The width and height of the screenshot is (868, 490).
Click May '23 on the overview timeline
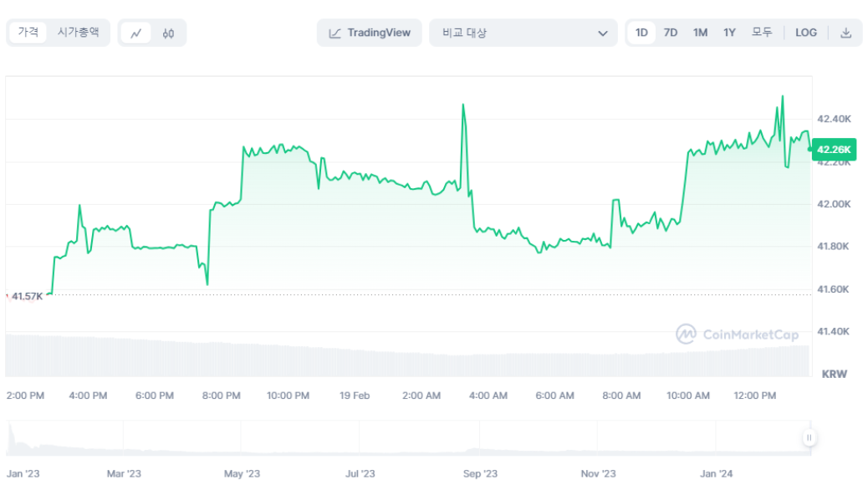click(x=242, y=473)
